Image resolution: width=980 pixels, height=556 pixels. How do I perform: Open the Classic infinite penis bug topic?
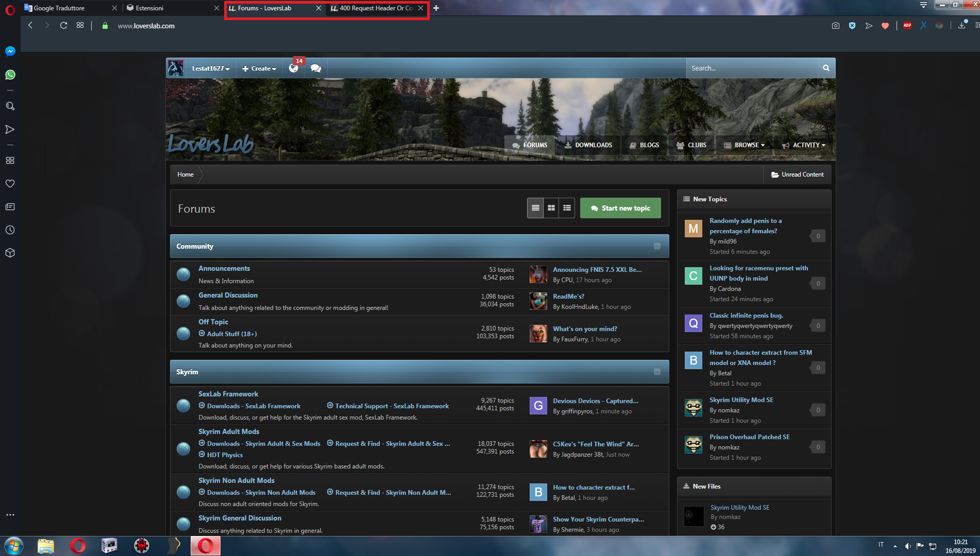746,316
